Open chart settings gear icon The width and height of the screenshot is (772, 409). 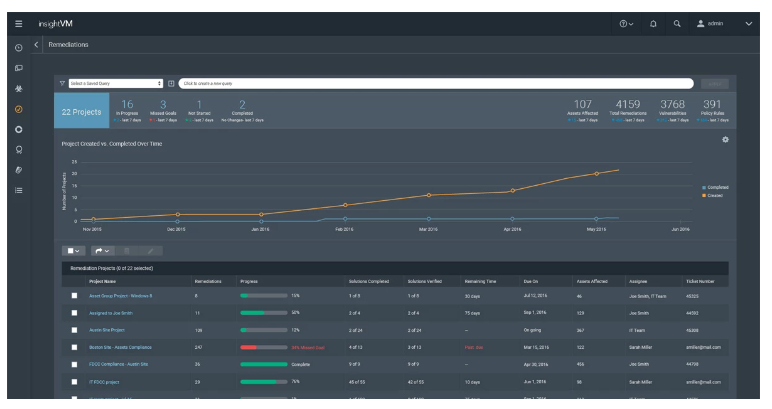click(725, 139)
